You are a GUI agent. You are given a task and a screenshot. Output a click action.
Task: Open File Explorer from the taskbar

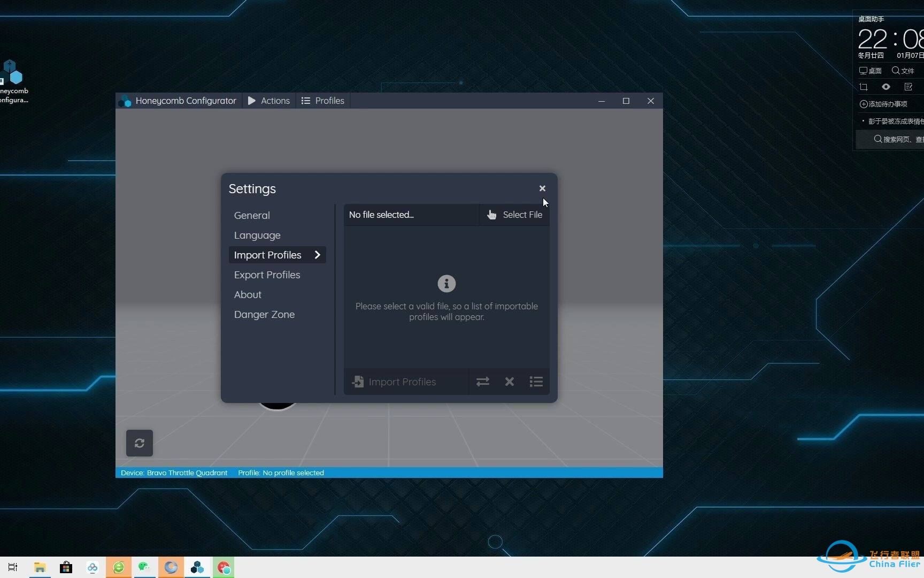[x=40, y=567]
